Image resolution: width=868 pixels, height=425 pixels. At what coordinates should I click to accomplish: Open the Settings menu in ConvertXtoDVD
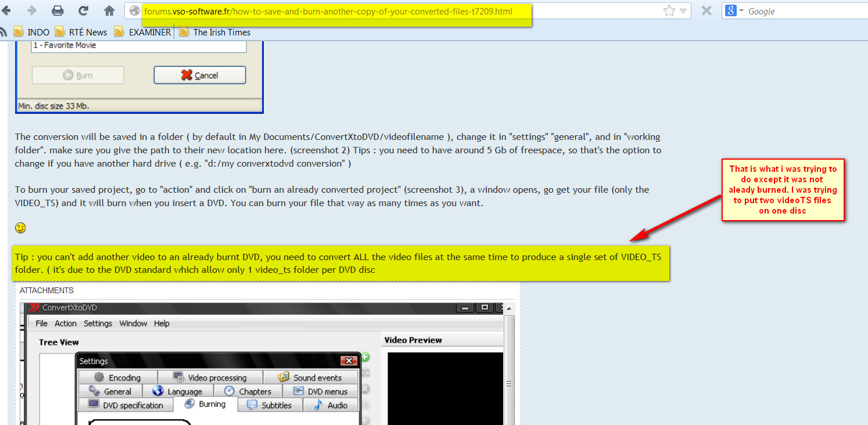coord(98,323)
